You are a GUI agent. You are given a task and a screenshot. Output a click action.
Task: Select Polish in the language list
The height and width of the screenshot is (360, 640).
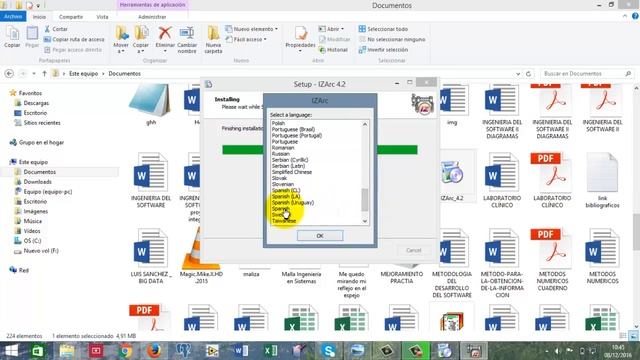point(278,123)
